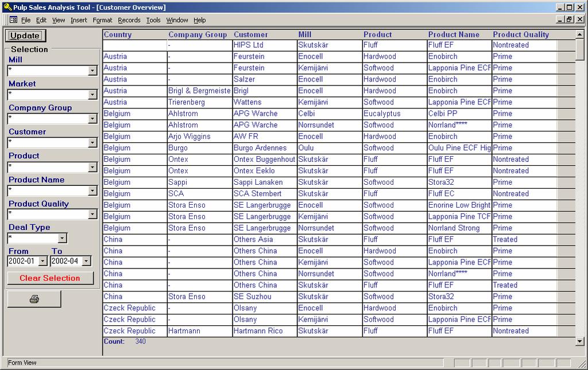Open the form control-menu icon beside File
Image resolution: width=588 pixels, height=370 pixels.
(x=14, y=20)
